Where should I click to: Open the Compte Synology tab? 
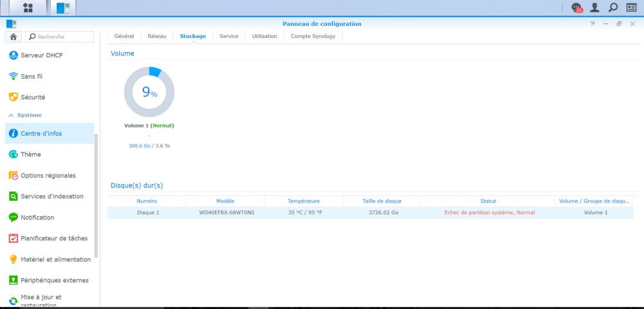(313, 36)
